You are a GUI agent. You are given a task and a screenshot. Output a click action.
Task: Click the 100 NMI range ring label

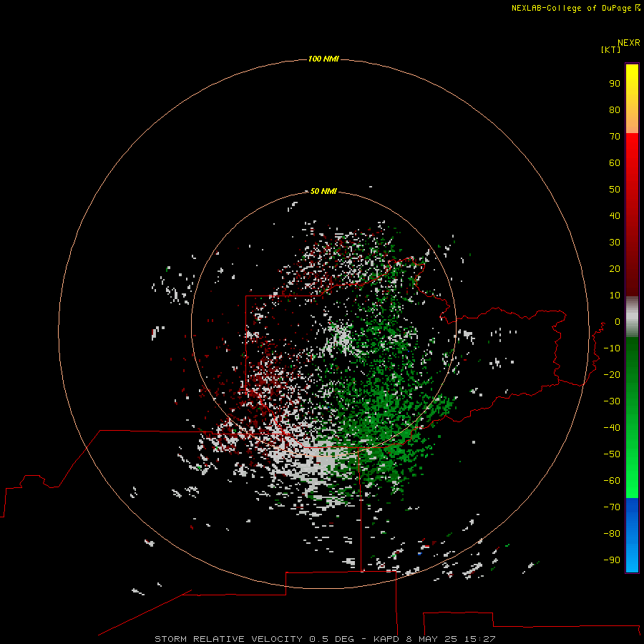323,59
